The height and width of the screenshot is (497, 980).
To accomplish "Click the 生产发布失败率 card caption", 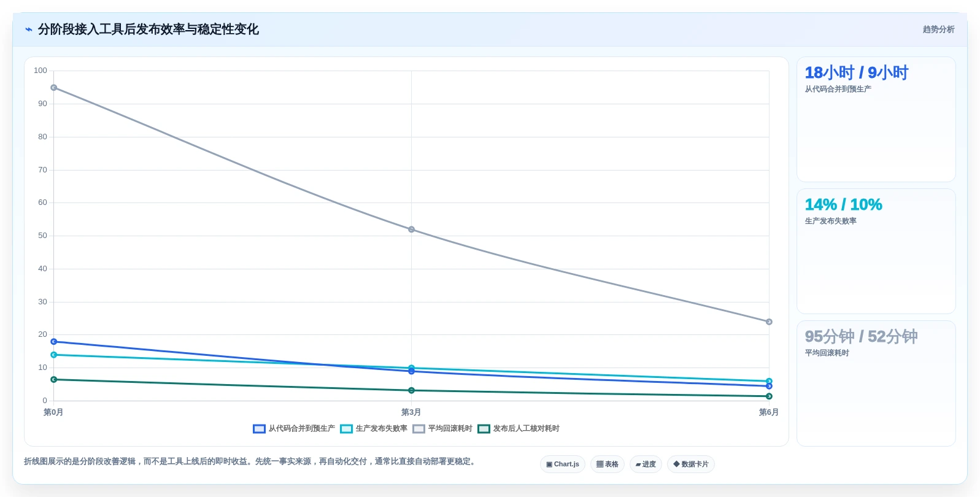I will coord(830,221).
